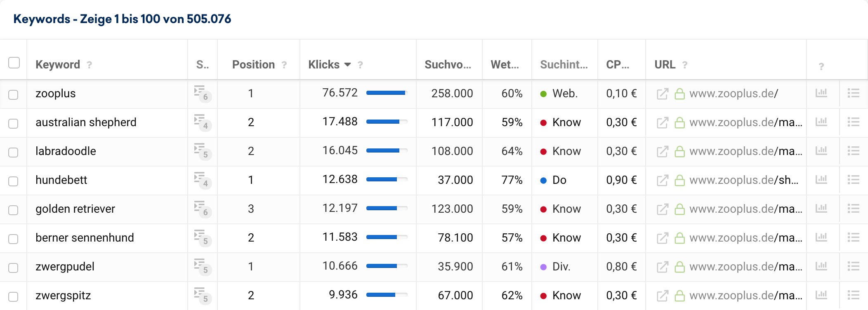Open the SERP features icon for zooplus

[x=202, y=94]
